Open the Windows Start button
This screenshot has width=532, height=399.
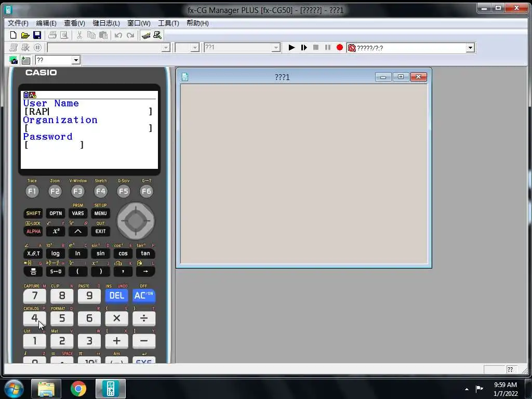[14, 389]
